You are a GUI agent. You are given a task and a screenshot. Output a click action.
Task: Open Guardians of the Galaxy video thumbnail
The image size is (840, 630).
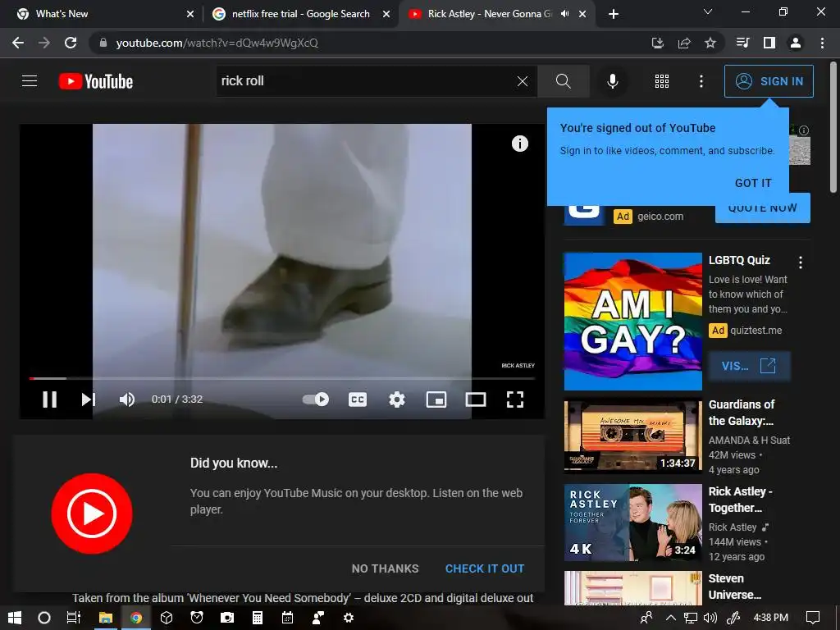[x=632, y=436]
